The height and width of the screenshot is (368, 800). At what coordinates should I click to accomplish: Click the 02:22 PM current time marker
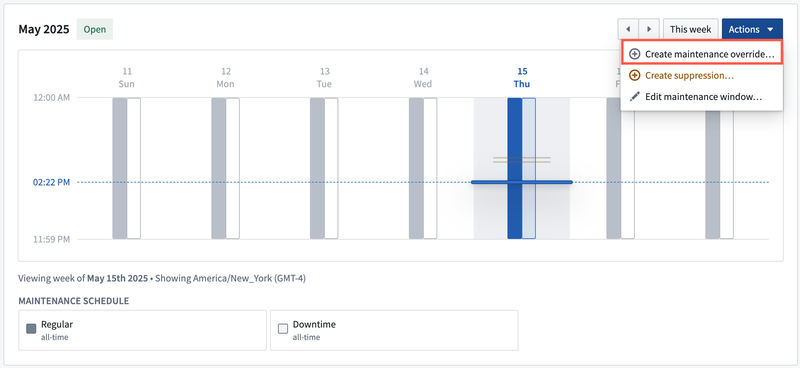[x=51, y=182]
